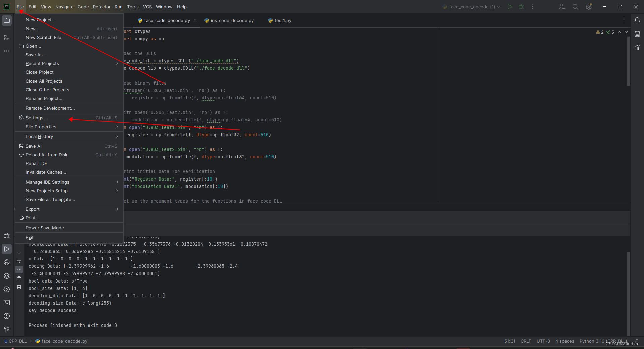Open the Structure panel in the sidebar

point(7,38)
